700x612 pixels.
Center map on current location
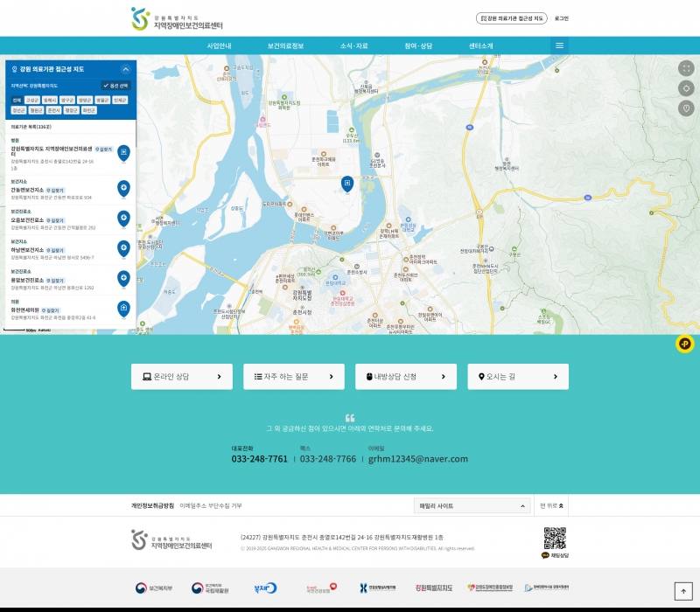pos(686,88)
